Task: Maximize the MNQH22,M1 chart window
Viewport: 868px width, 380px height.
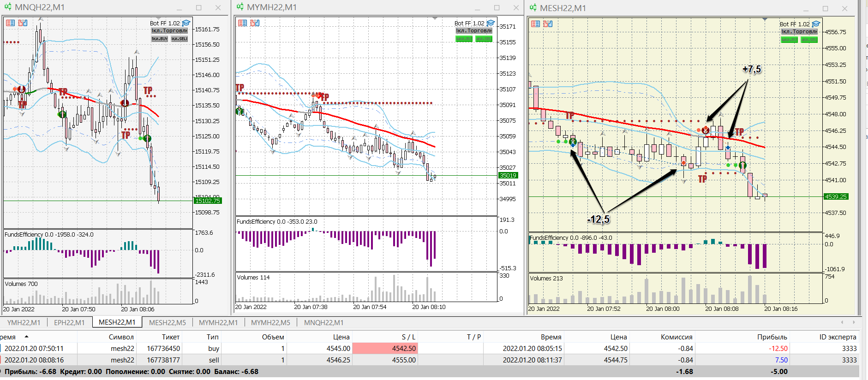Action: [199, 7]
